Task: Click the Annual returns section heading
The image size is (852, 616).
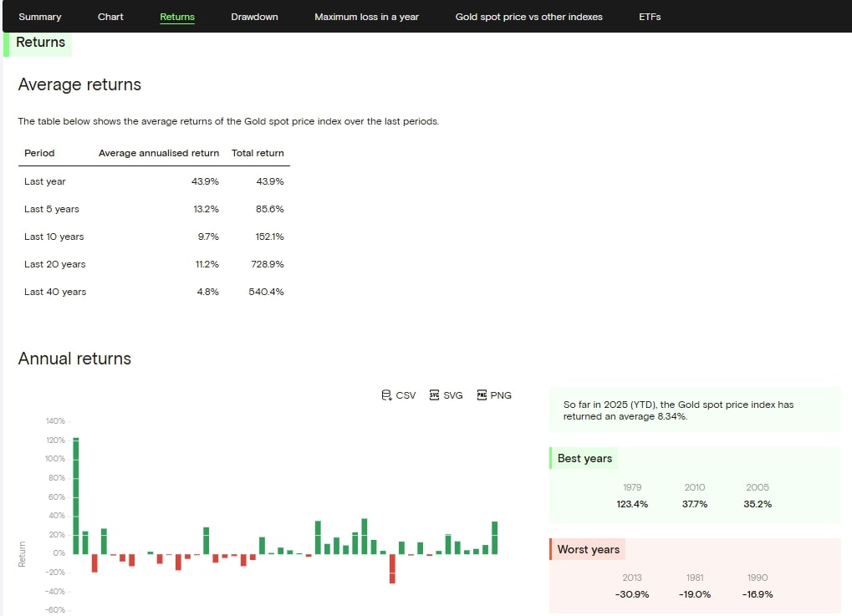Action: tap(74, 359)
